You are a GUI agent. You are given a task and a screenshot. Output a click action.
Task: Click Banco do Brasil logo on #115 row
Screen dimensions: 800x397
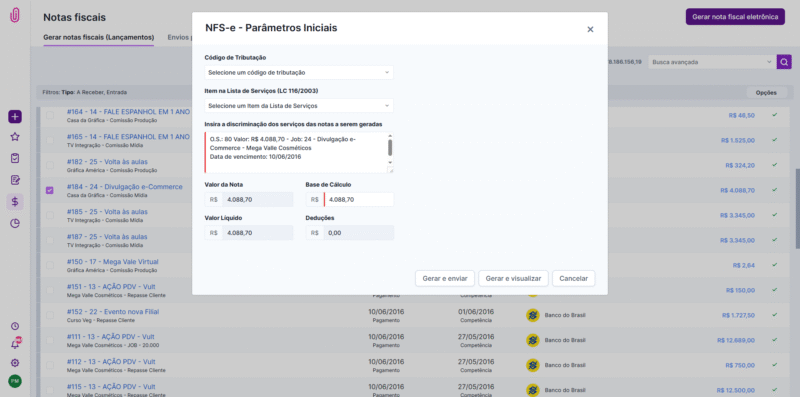[533, 390]
